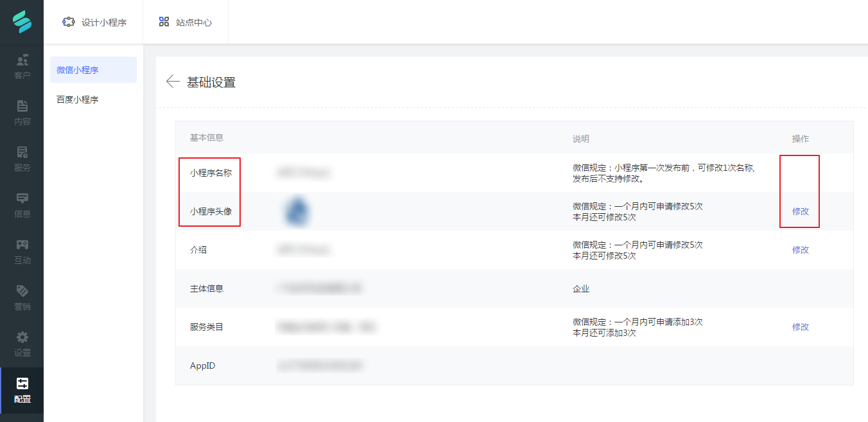Image resolution: width=868 pixels, height=422 pixels.
Task: Click the 设计小程序 design icon
Action: [69, 22]
